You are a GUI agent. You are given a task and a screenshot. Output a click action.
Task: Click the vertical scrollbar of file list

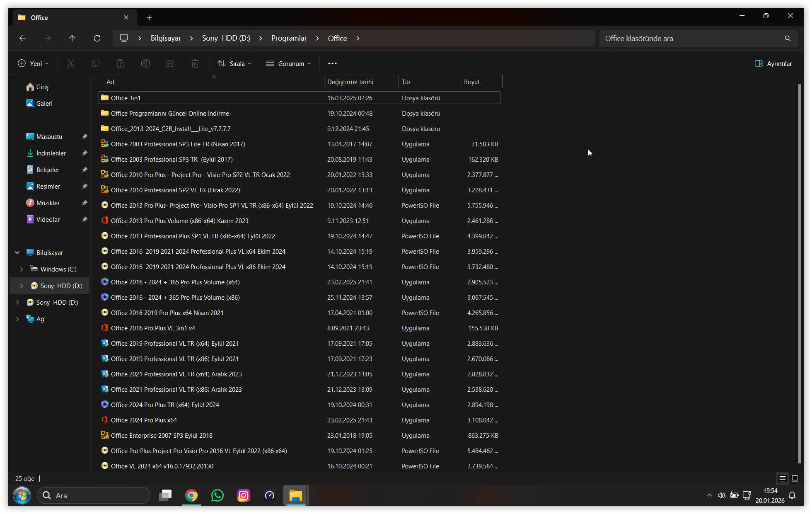(x=800, y=274)
